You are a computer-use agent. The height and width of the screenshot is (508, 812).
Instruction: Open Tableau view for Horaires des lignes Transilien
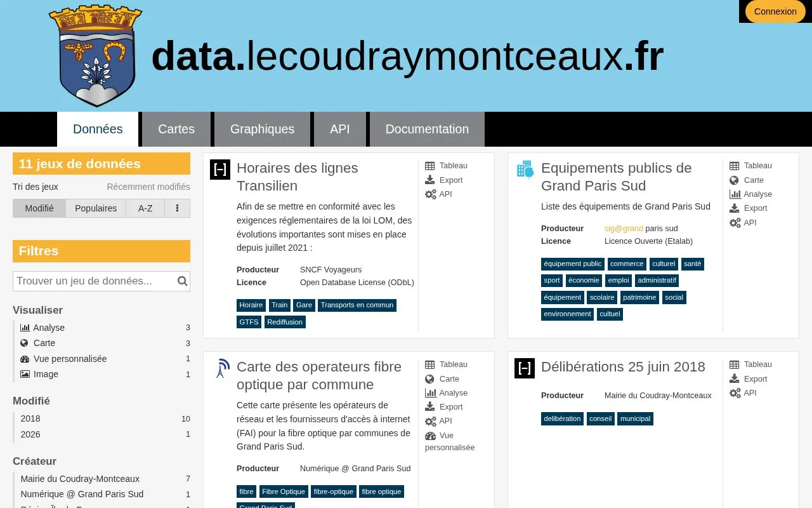coord(447,166)
